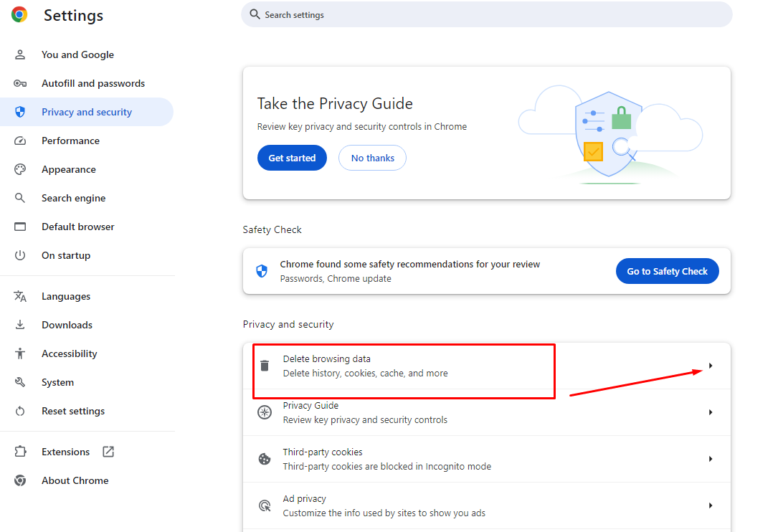This screenshot has height=532, width=778.
Task: Click the puzzle piece icon for Extensions
Action: coord(20,452)
